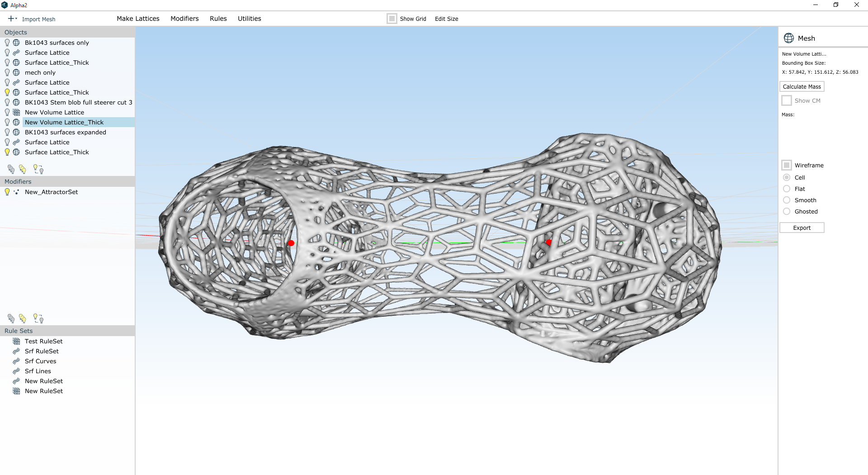Select the Srf RuleSet entry
Screen dimensions: 868x475
coord(42,351)
